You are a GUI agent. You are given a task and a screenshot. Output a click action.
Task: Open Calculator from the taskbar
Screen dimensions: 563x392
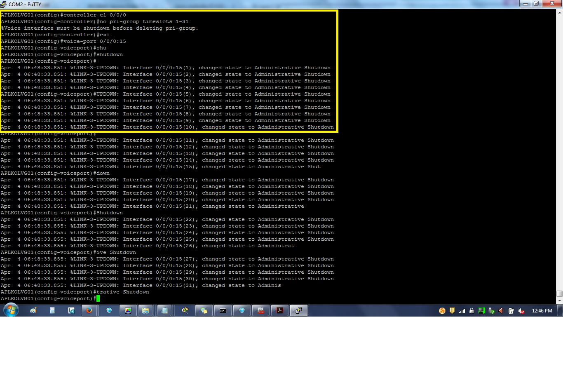click(x=52, y=310)
